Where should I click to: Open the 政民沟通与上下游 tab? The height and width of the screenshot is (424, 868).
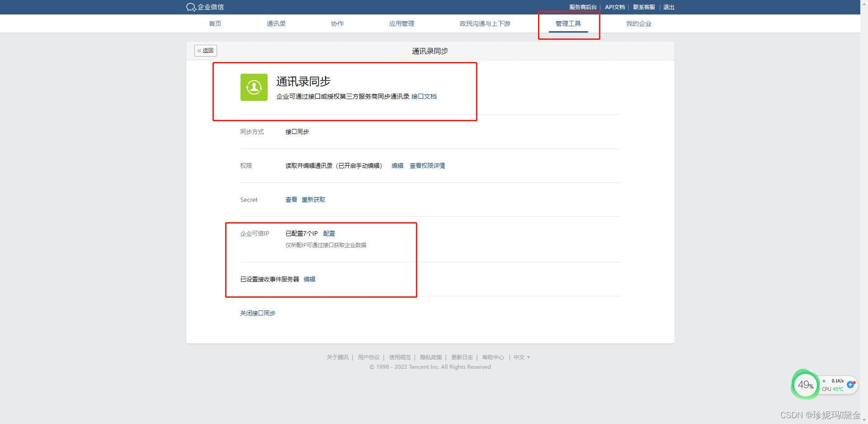(x=485, y=24)
